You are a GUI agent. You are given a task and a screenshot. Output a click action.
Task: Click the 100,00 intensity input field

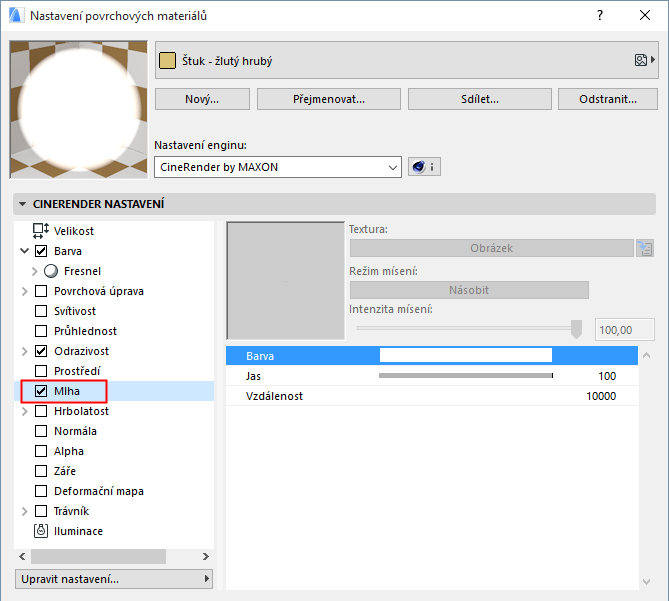(x=625, y=330)
